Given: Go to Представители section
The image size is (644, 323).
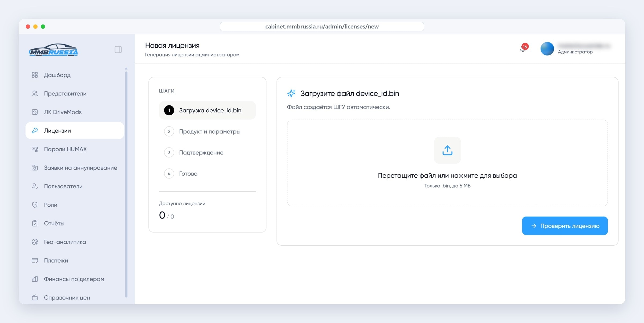Looking at the screenshot, I should tap(75, 94).
